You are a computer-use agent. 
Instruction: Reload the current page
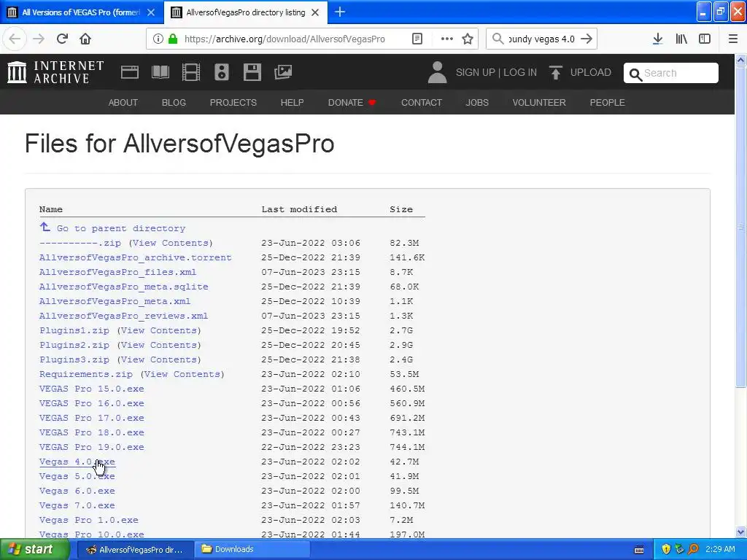point(62,39)
